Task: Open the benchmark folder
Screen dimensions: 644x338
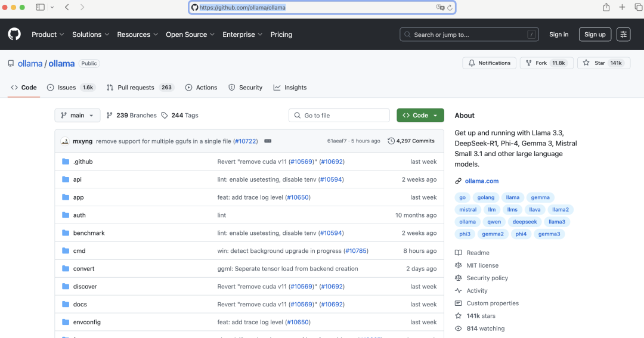Action: tap(89, 233)
